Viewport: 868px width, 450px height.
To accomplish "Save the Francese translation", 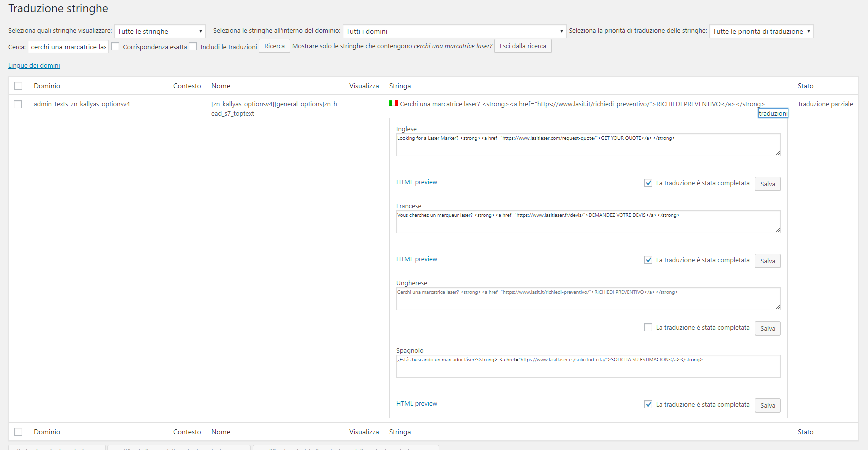I will pyautogui.click(x=767, y=261).
